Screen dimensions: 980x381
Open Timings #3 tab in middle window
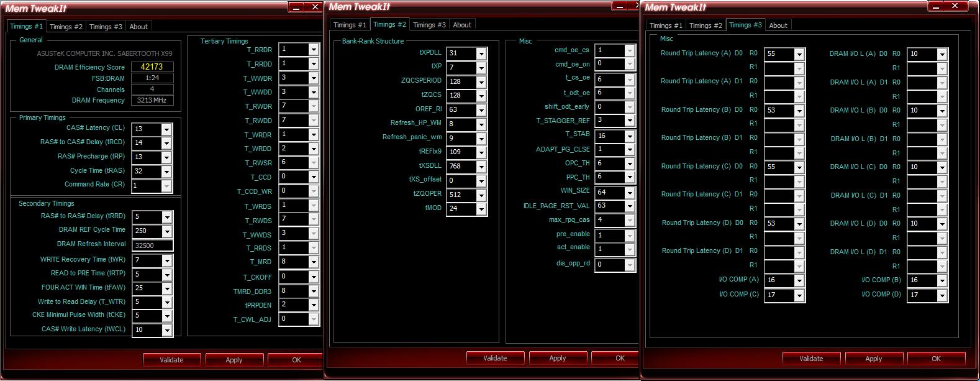pos(429,25)
